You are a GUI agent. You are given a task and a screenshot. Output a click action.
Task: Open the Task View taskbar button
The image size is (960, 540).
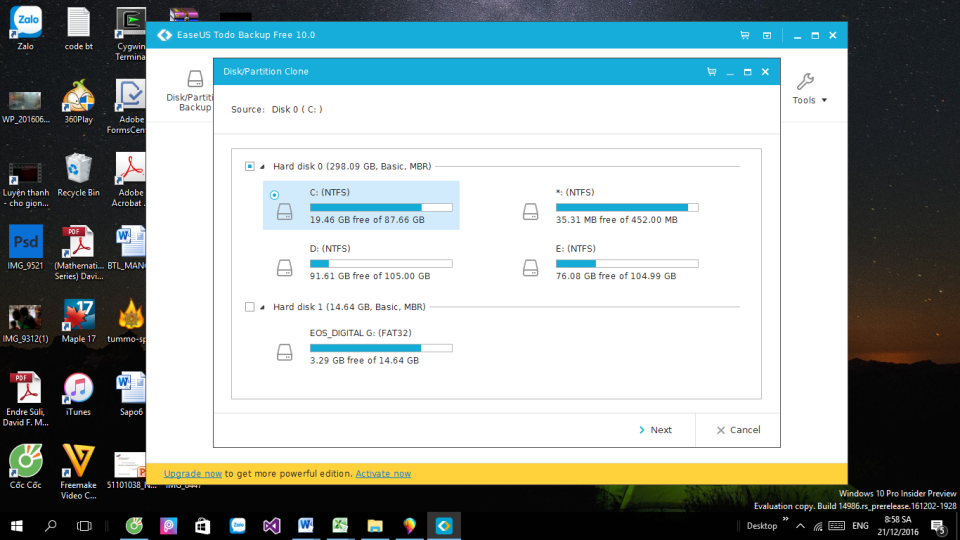point(84,526)
